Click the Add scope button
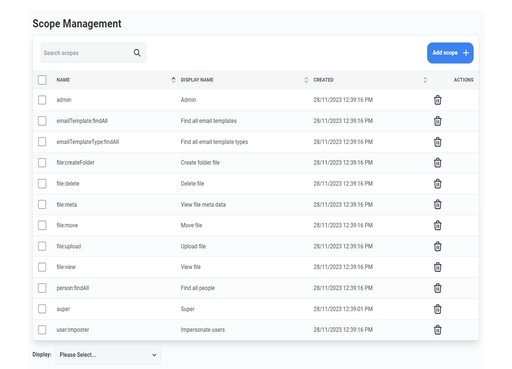512x369 pixels. (x=450, y=53)
